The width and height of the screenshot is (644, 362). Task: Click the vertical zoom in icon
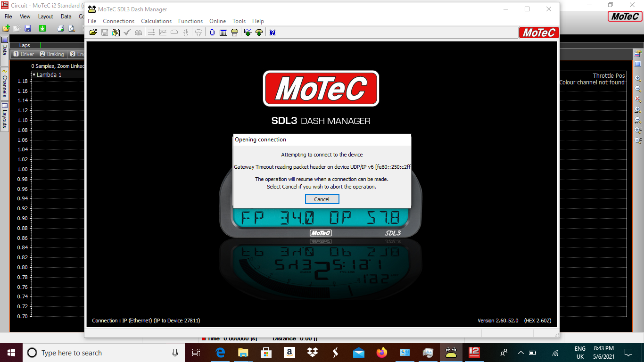[x=638, y=130]
